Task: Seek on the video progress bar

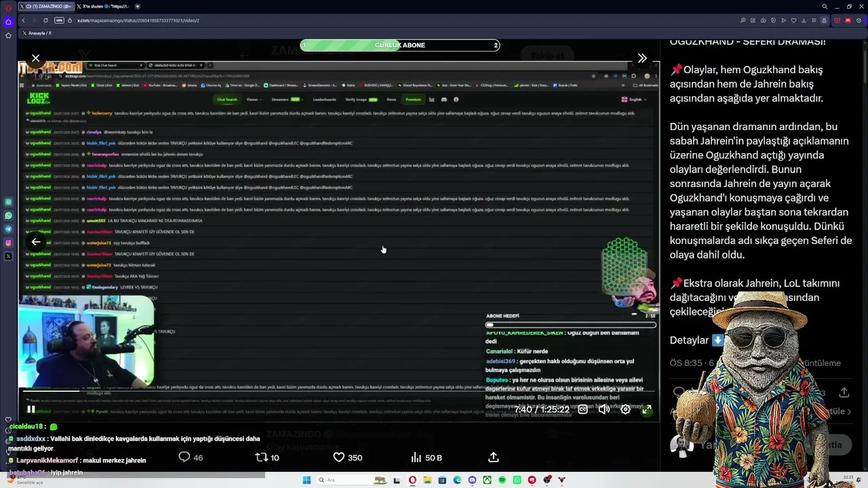Action: point(339,392)
